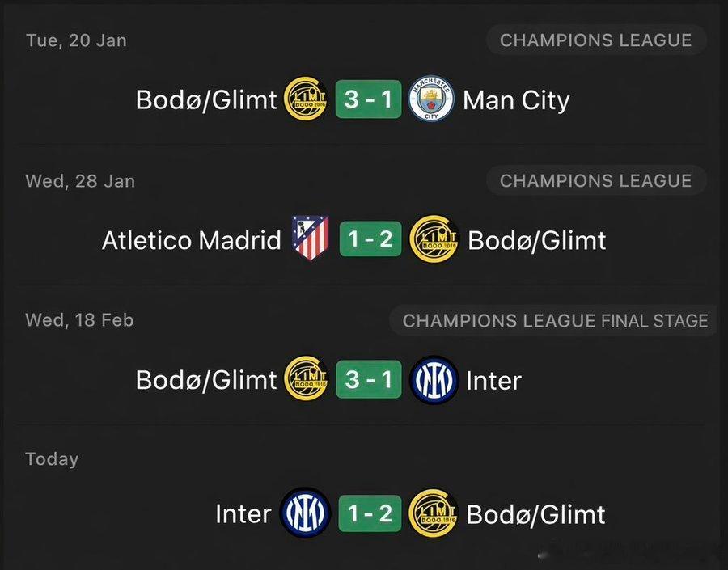Open the 3 - 1 score against Man City

tap(370, 99)
